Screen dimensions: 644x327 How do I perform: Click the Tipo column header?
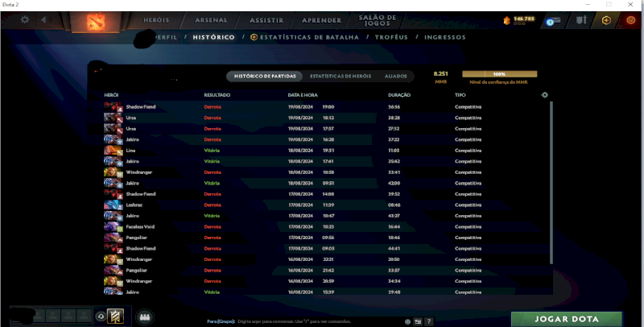[x=460, y=95]
